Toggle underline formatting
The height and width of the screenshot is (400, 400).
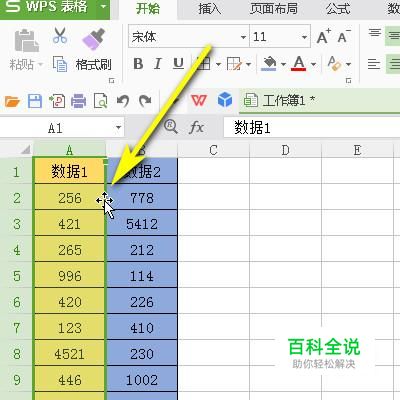click(x=179, y=64)
